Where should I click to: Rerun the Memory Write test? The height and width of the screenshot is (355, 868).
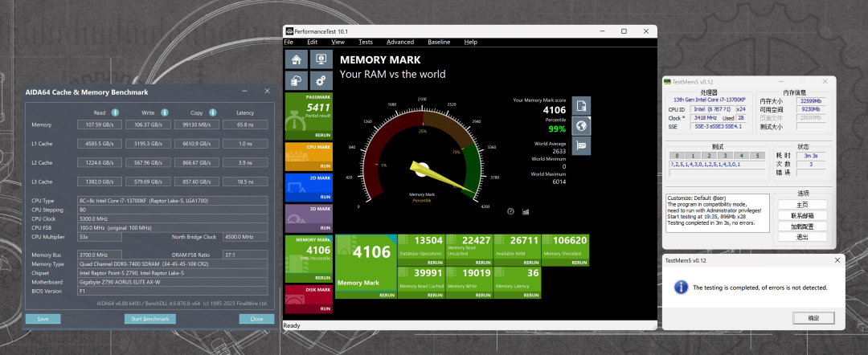click(x=483, y=296)
